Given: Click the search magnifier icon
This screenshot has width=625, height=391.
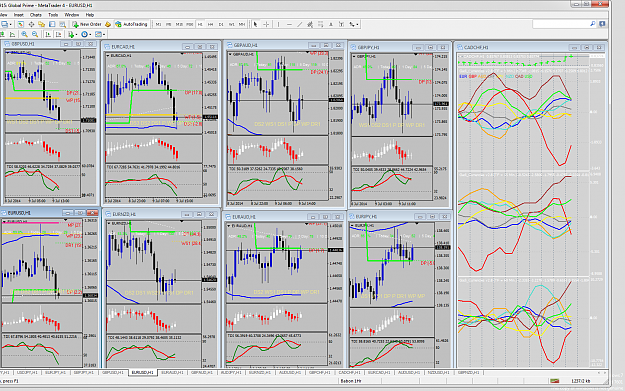Looking at the screenshot, I should tap(593, 24).
